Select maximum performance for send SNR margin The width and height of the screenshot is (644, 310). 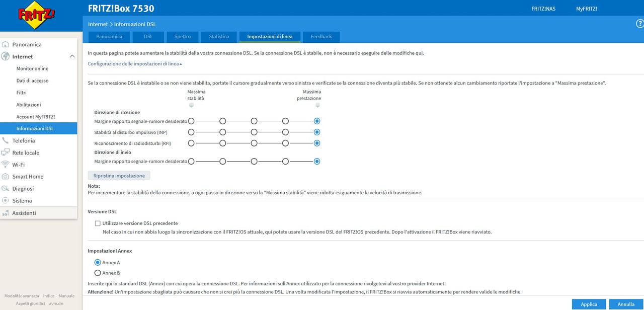click(x=317, y=162)
